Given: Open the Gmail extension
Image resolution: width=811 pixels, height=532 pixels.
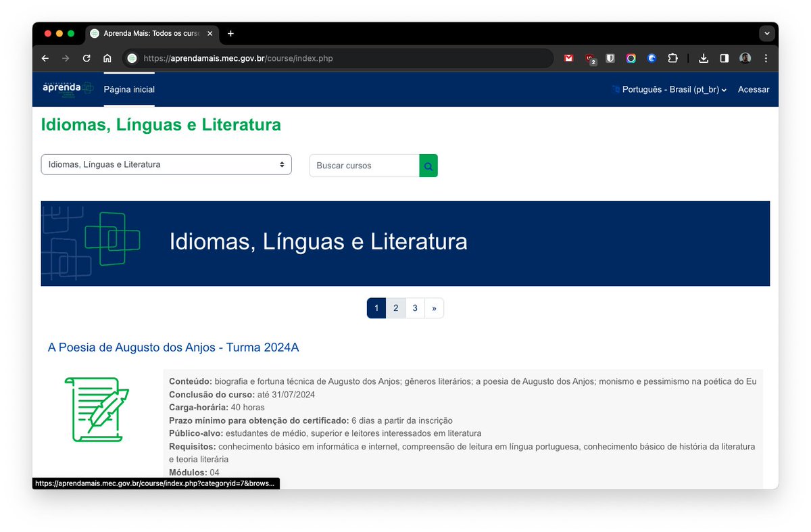Looking at the screenshot, I should tap(568, 58).
